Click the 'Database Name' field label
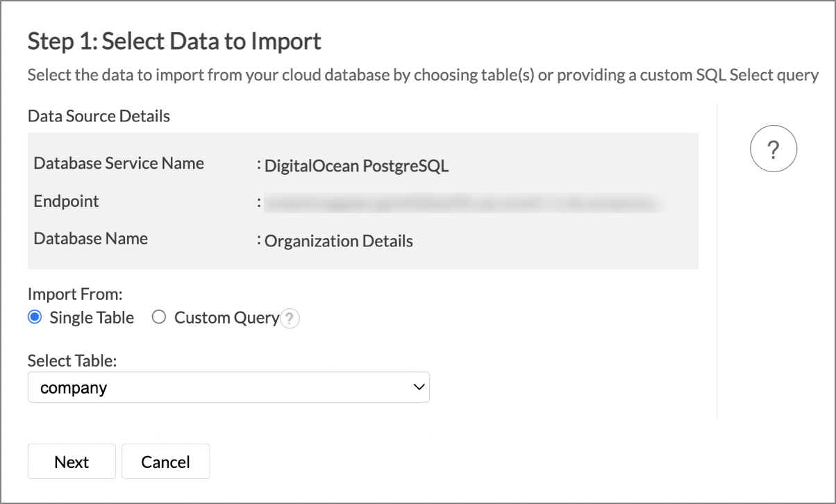836x504 pixels. point(91,238)
